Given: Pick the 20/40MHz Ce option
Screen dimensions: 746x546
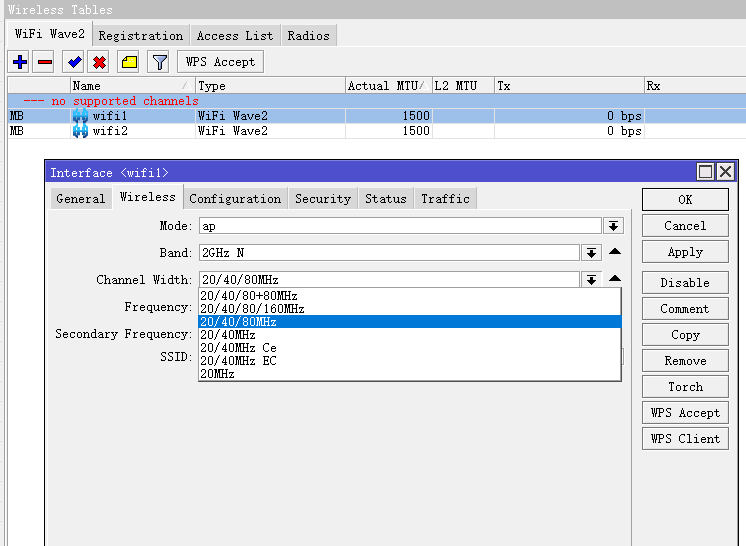Looking at the screenshot, I should click(x=238, y=348).
